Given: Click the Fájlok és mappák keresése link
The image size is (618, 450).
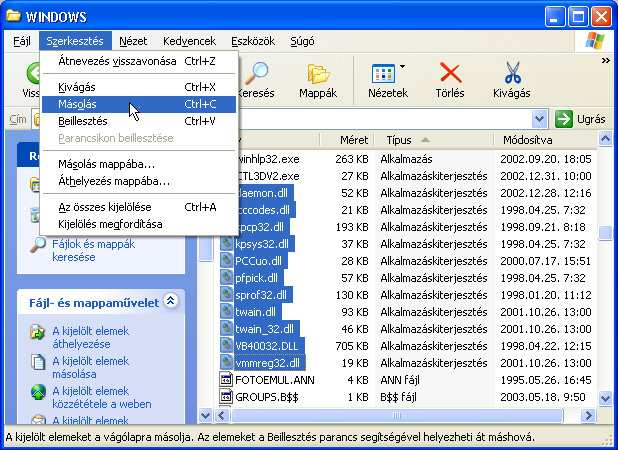Looking at the screenshot, I should [93, 251].
